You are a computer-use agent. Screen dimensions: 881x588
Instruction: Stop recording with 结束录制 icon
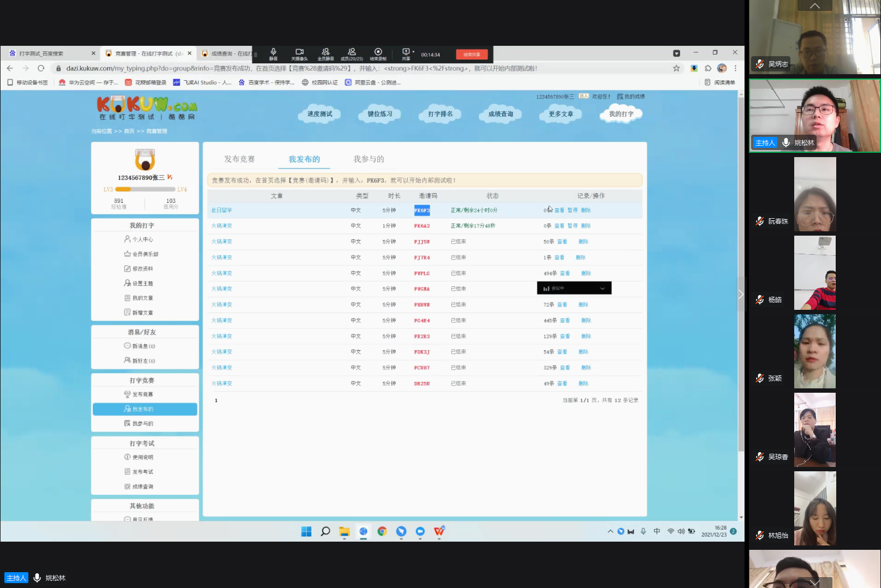coord(378,53)
